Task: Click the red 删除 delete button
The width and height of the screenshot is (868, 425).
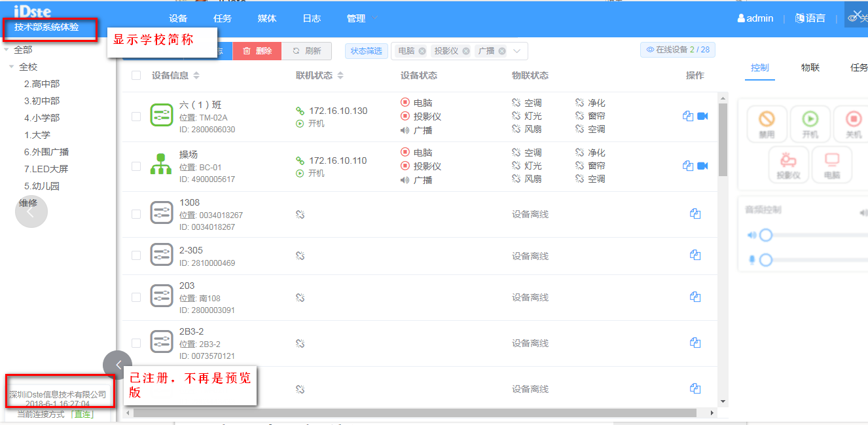Action: [x=257, y=51]
